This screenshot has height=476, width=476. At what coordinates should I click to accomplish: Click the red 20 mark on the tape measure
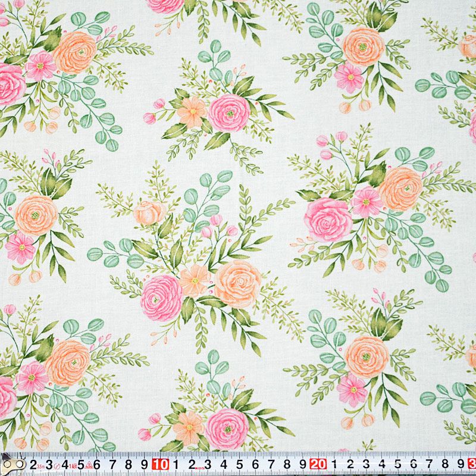[x=318, y=464]
